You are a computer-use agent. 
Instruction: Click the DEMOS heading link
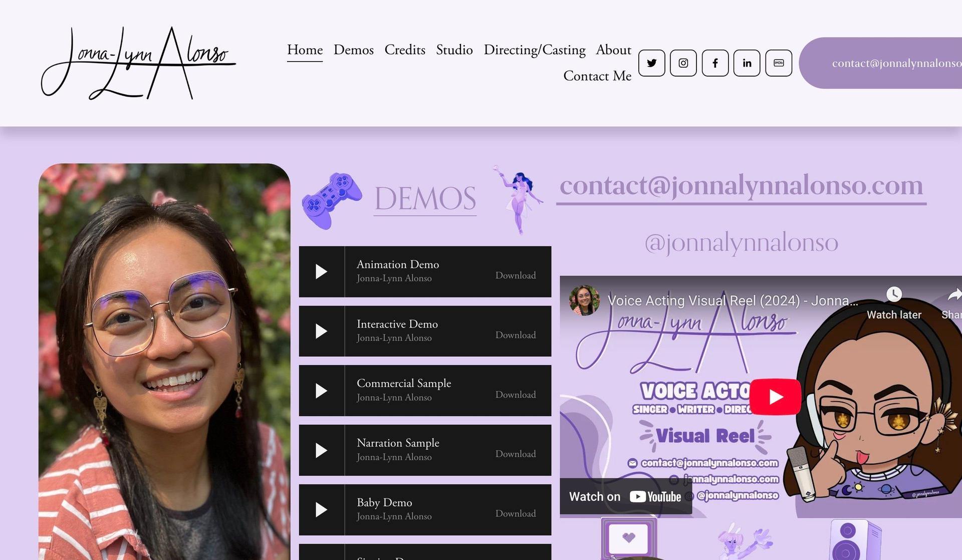point(425,199)
